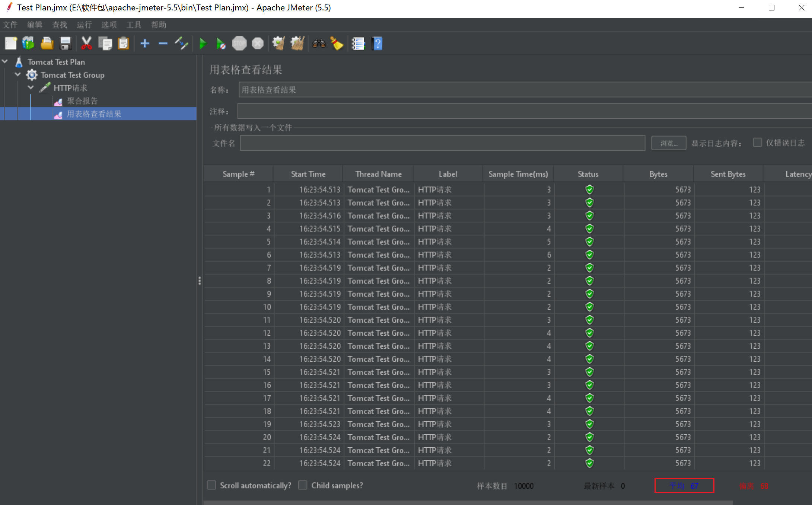This screenshot has height=505, width=812.
Task: Select sample row 22 in results table
Action: coord(508,463)
